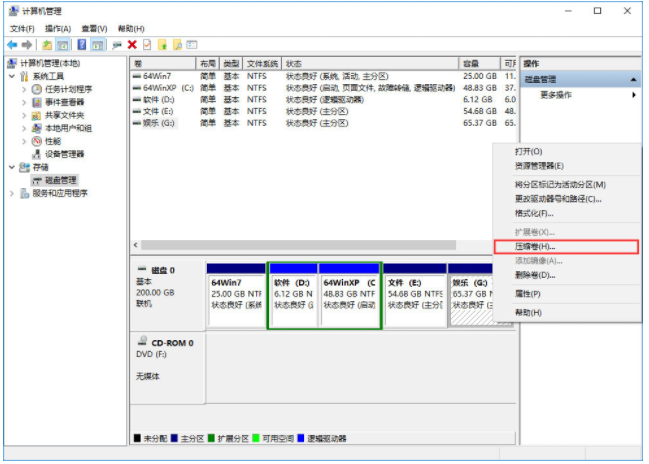Click the blue Help question mark icon
Image resolution: width=649 pixels, height=464 pixels.
[82, 45]
